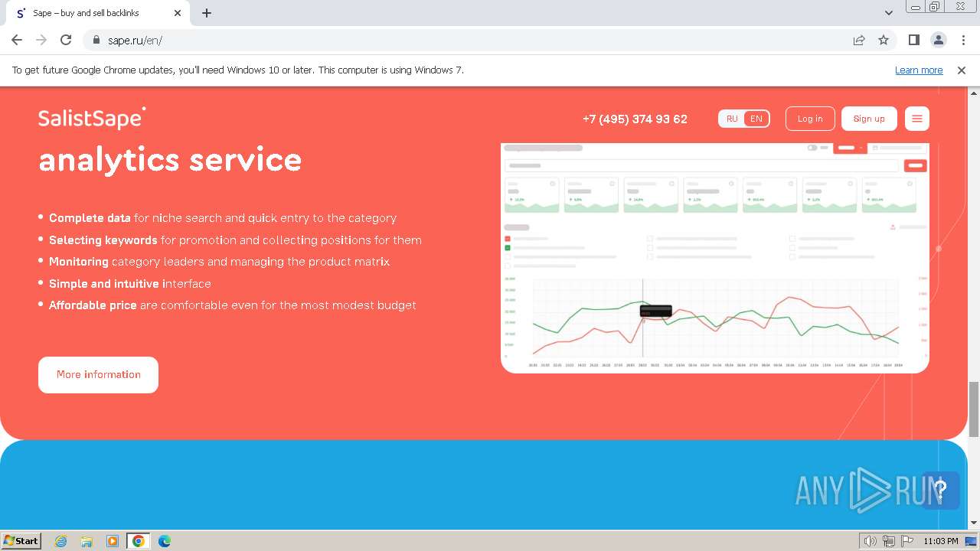The height and width of the screenshot is (551, 980).
Task: Open the site hamburger menu
Action: [x=917, y=119]
